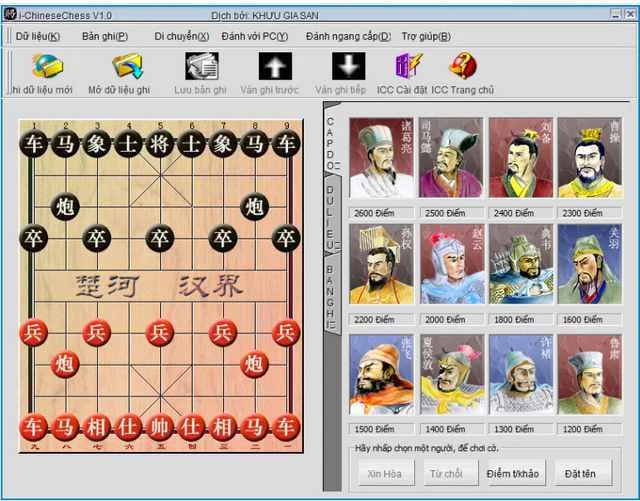Choose the 2500 Điểm opponent portrait
This screenshot has width=640, height=501.
click(451, 158)
